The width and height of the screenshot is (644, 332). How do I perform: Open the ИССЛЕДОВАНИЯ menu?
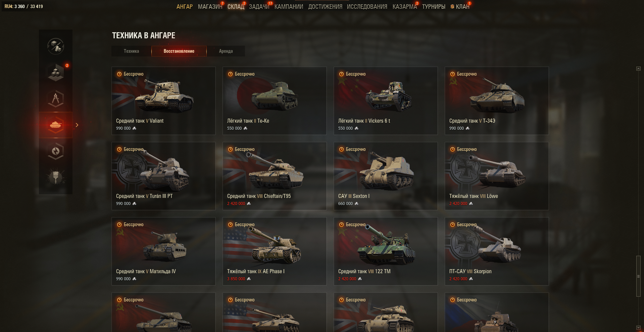click(367, 7)
